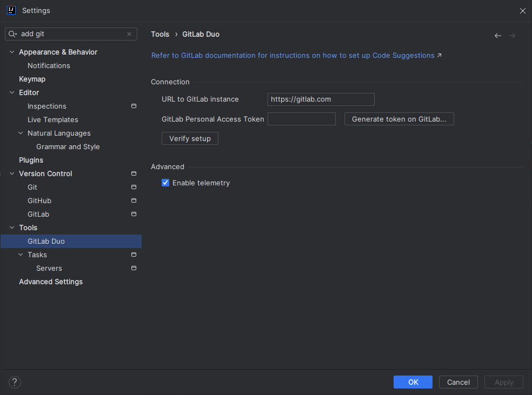Focus the GitLab Personal Access Token field
Image resolution: width=532 pixels, height=395 pixels.
pos(302,119)
